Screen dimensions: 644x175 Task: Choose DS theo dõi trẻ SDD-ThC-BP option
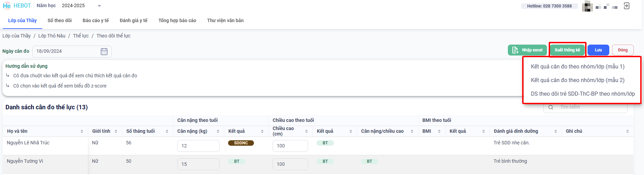[x=582, y=94]
